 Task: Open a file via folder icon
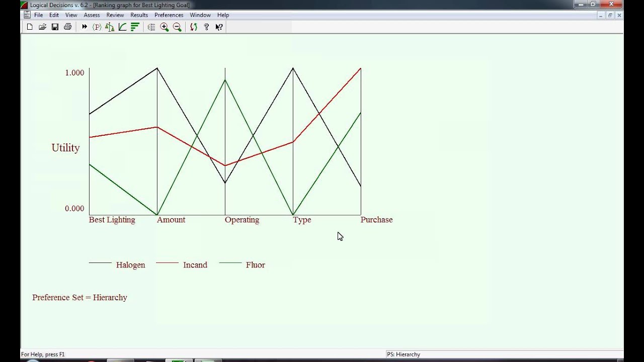point(42,27)
